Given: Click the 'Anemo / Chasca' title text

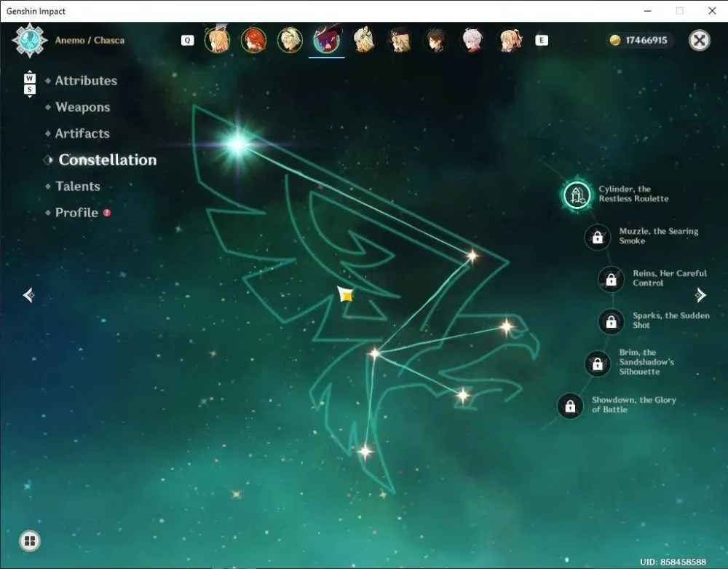Looking at the screenshot, I should (90, 40).
